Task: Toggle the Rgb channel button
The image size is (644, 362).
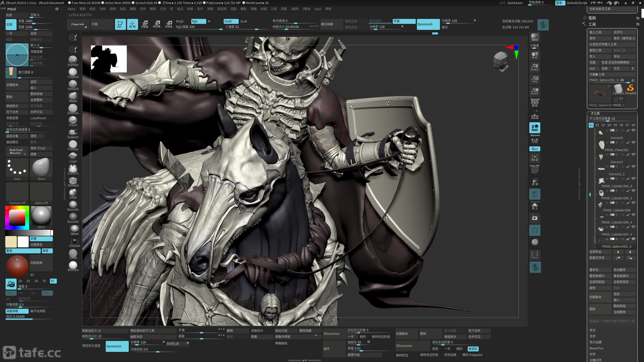Action: coord(198,21)
